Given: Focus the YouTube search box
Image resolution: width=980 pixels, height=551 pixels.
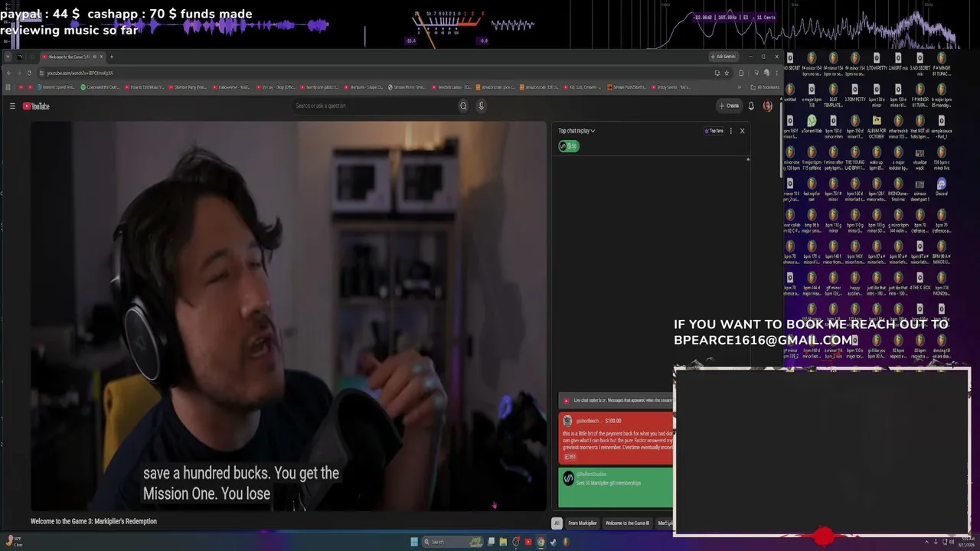Looking at the screenshot, I should pyautogui.click(x=375, y=106).
